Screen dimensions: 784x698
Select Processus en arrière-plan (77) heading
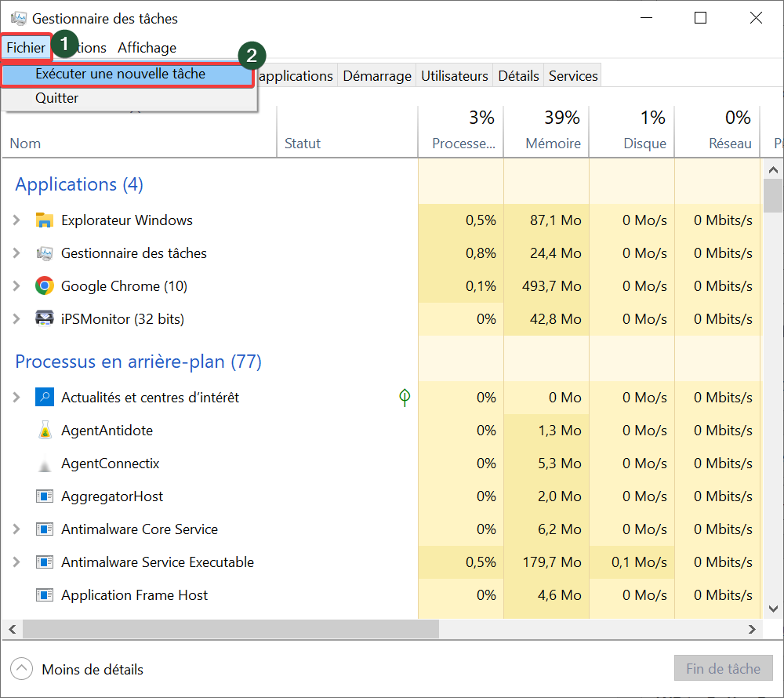tap(138, 362)
